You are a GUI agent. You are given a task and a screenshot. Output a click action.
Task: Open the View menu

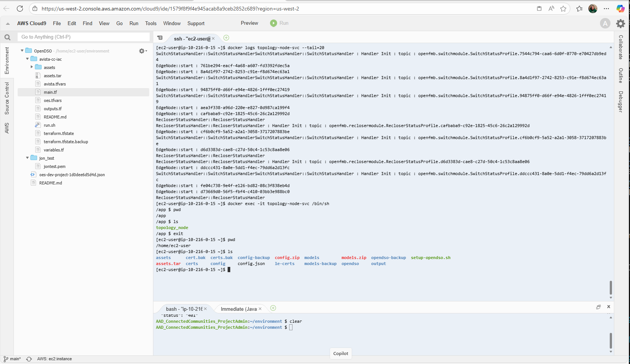[x=104, y=23]
